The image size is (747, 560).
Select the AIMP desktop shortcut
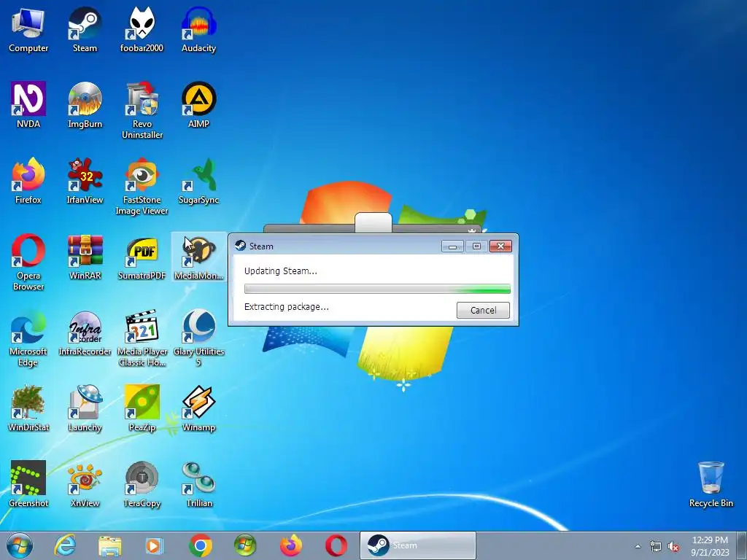pyautogui.click(x=198, y=105)
